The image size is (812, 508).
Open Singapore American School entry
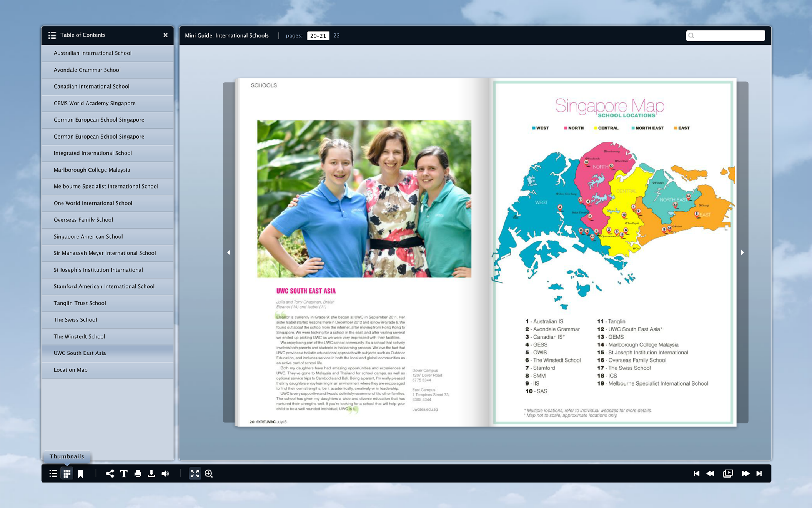pyautogui.click(x=108, y=236)
